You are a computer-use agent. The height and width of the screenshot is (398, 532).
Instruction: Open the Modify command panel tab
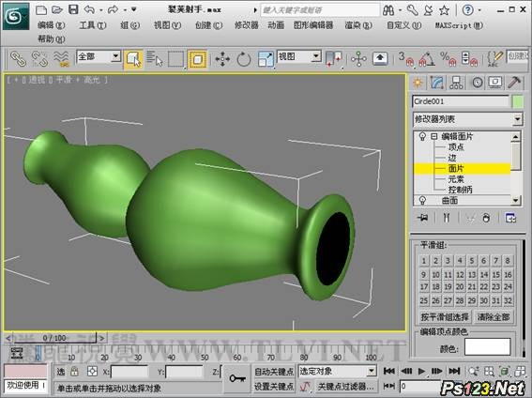pyautogui.click(x=437, y=83)
